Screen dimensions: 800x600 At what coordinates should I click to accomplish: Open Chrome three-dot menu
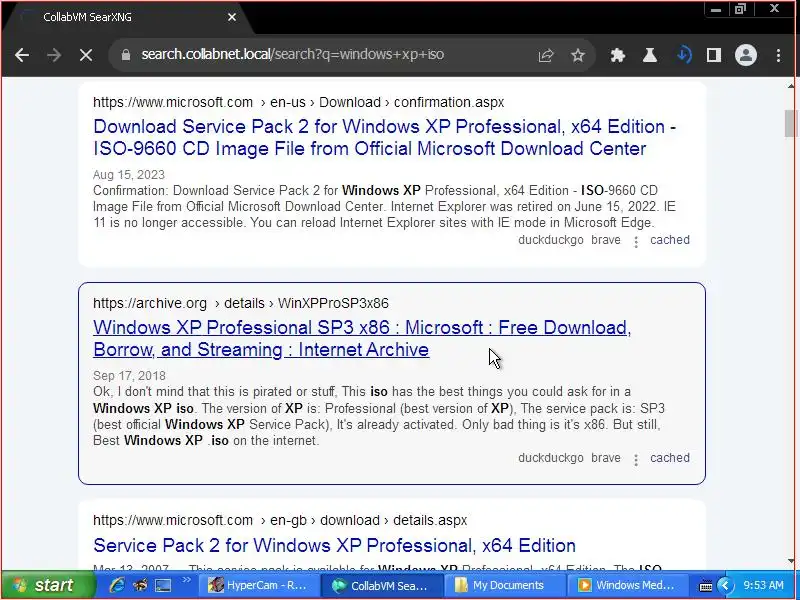[778, 55]
